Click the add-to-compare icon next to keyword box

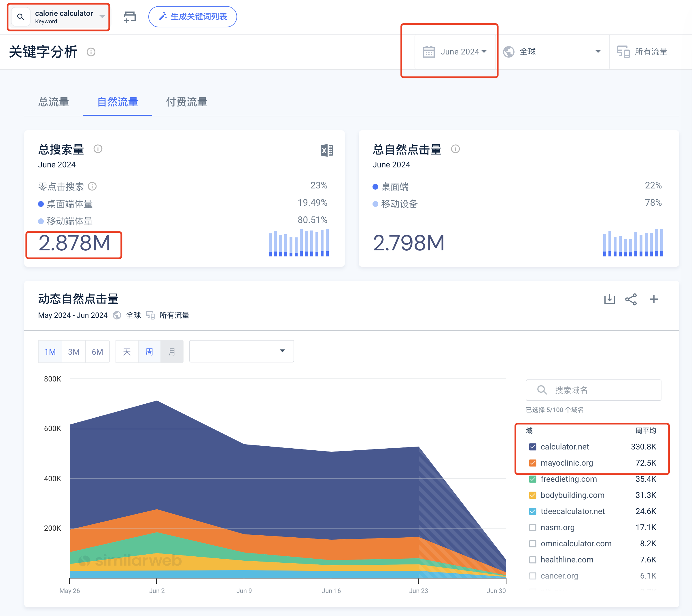130,17
